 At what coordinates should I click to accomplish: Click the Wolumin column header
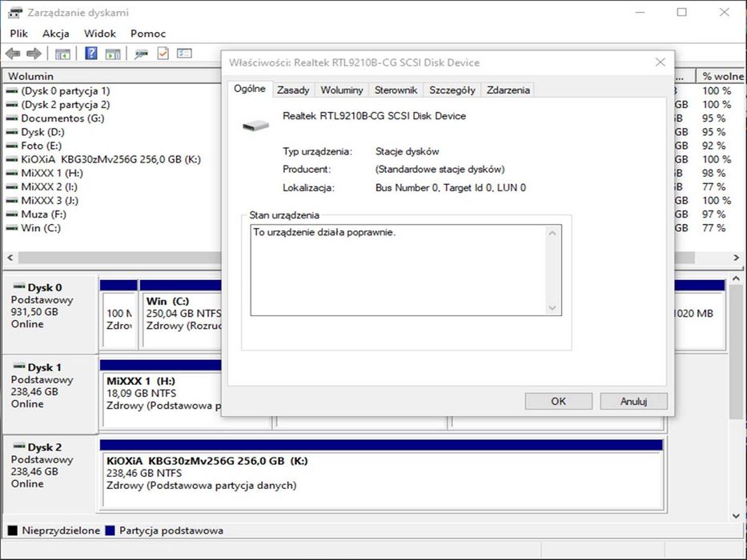112,76
